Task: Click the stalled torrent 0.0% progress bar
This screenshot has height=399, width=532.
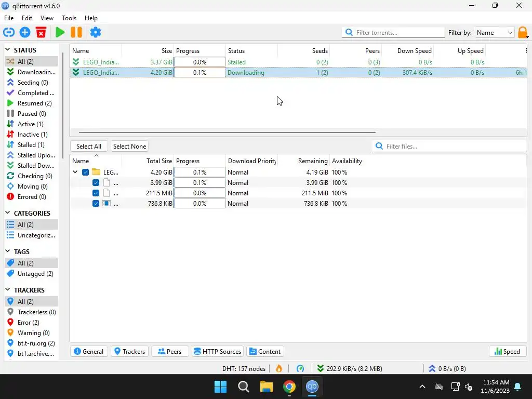Action: point(200,62)
